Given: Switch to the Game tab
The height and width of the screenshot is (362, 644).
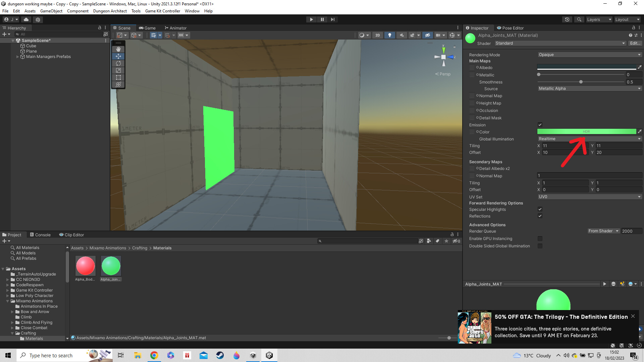Looking at the screenshot, I should click(147, 28).
